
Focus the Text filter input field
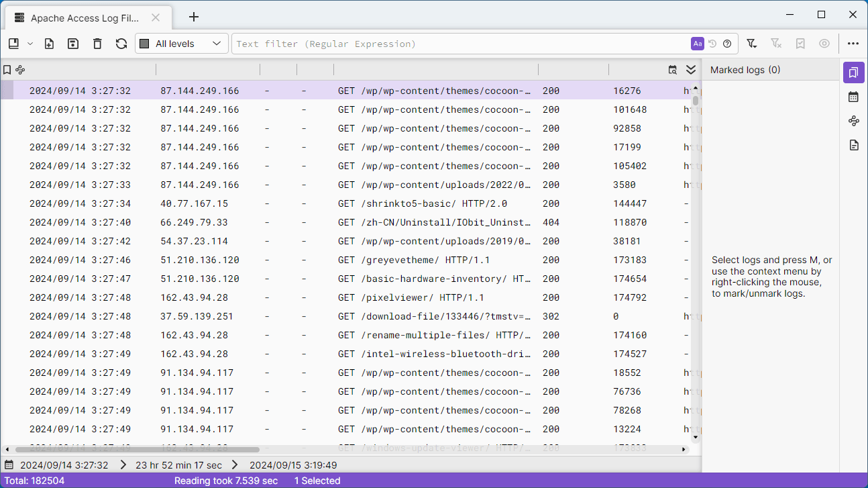(x=459, y=44)
